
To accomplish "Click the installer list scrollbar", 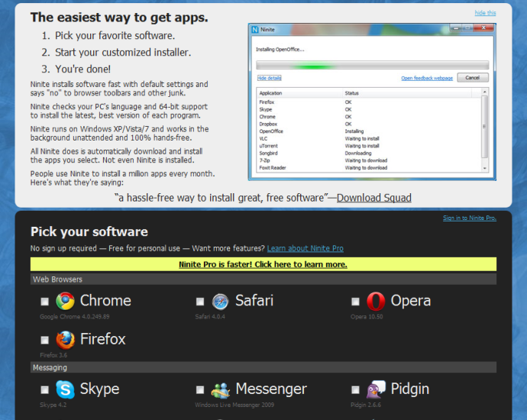I will [x=484, y=130].
